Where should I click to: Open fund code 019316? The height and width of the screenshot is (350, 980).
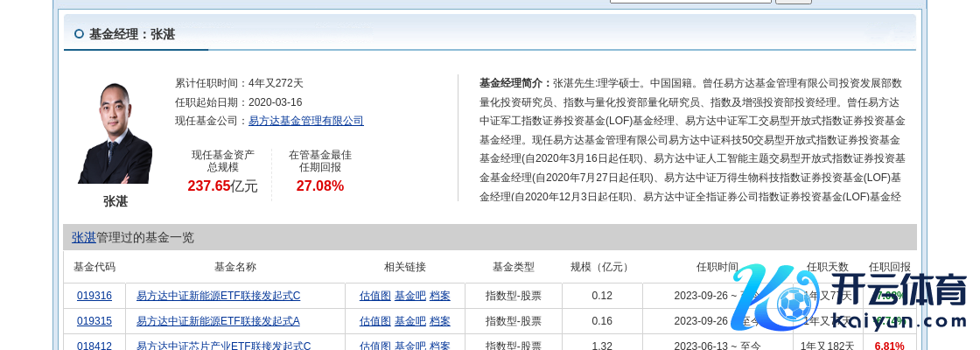click(x=94, y=296)
